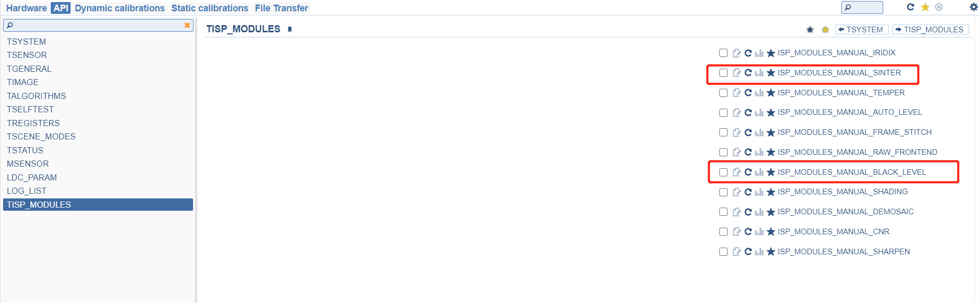Click the star icon beside ISP_MODULES_MANUAL_SHADING
This screenshot has width=980, height=303.
click(x=771, y=192)
